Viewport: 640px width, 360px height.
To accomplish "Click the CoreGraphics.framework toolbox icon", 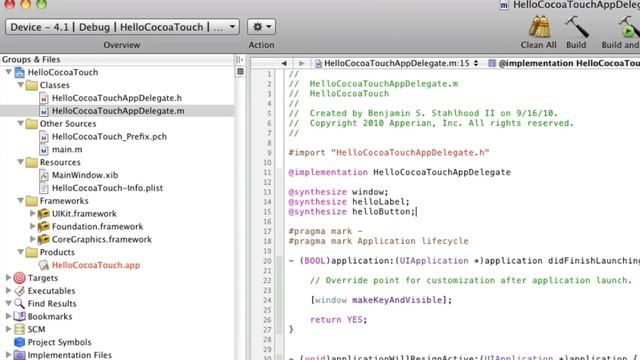I will click(x=43, y=239).
